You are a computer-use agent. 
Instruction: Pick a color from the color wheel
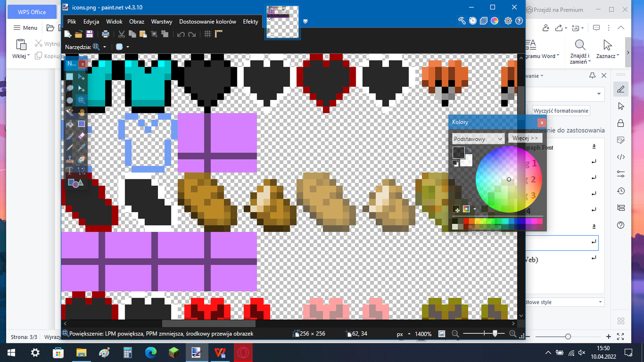tap(508, 179)
